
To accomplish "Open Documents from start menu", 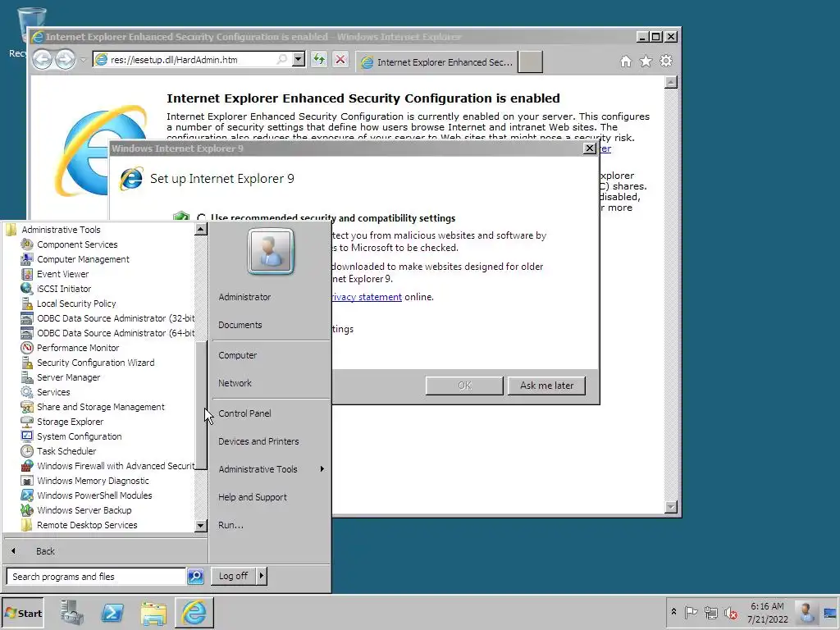I will click(240, 325).
